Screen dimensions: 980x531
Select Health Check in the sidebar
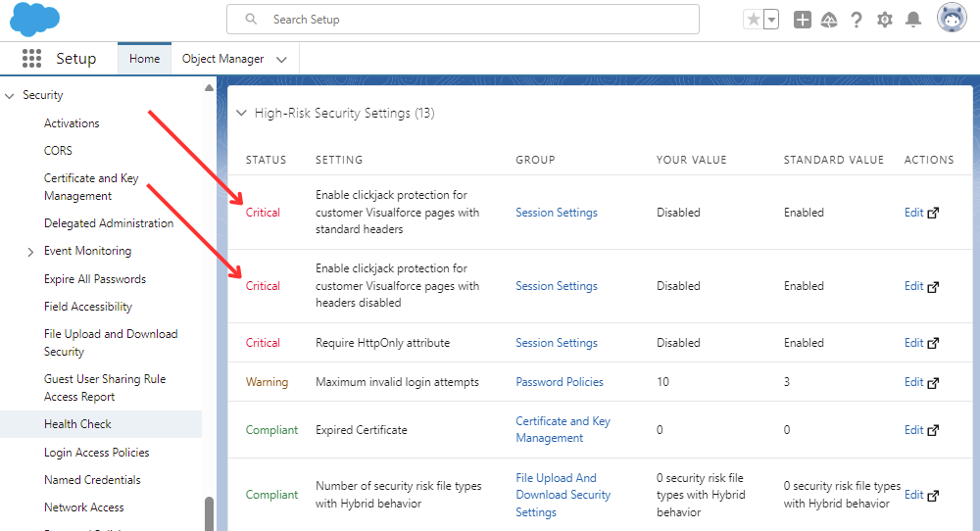tap(77, 424)
